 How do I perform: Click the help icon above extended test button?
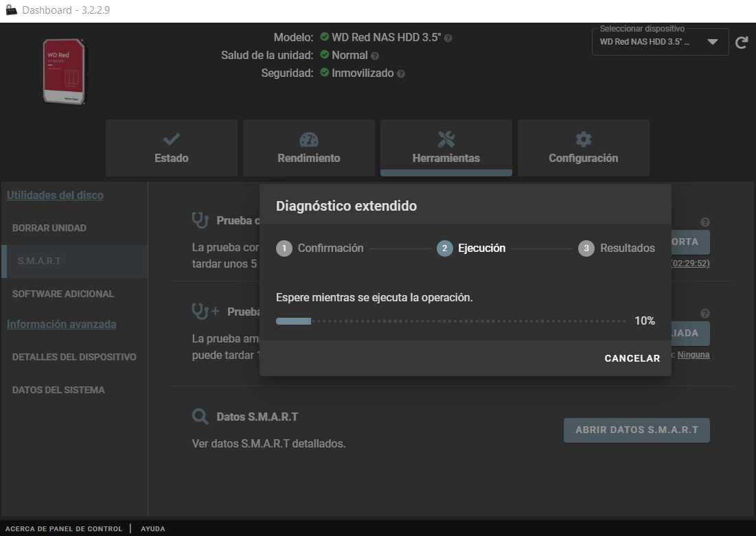coord(705,314)
